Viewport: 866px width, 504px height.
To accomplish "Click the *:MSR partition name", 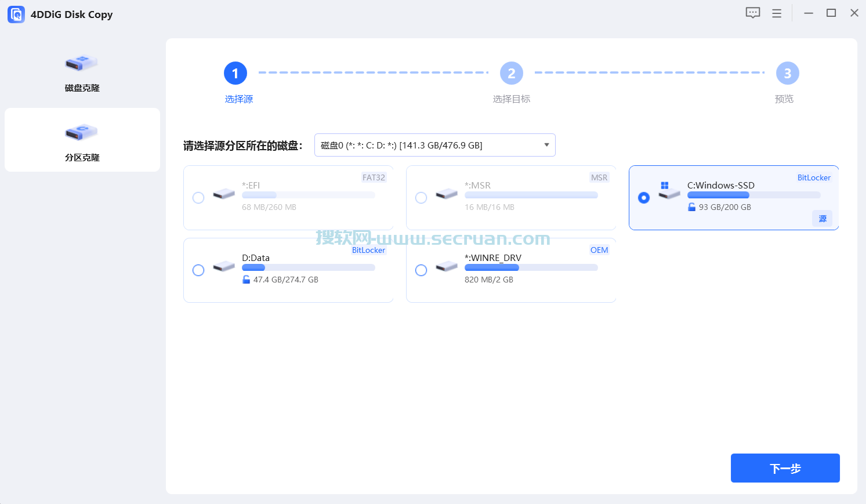I will click(477, 186).
